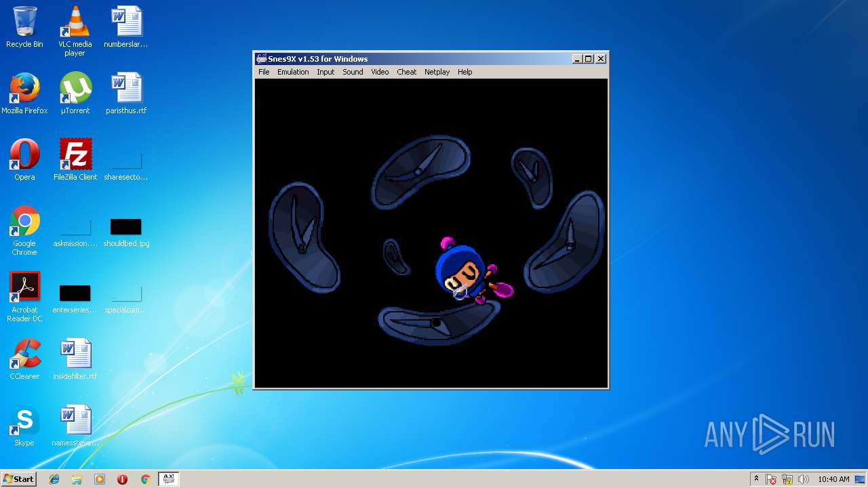Open the Video menu
The image size is (868, 488).
click(x=380, y=72)
